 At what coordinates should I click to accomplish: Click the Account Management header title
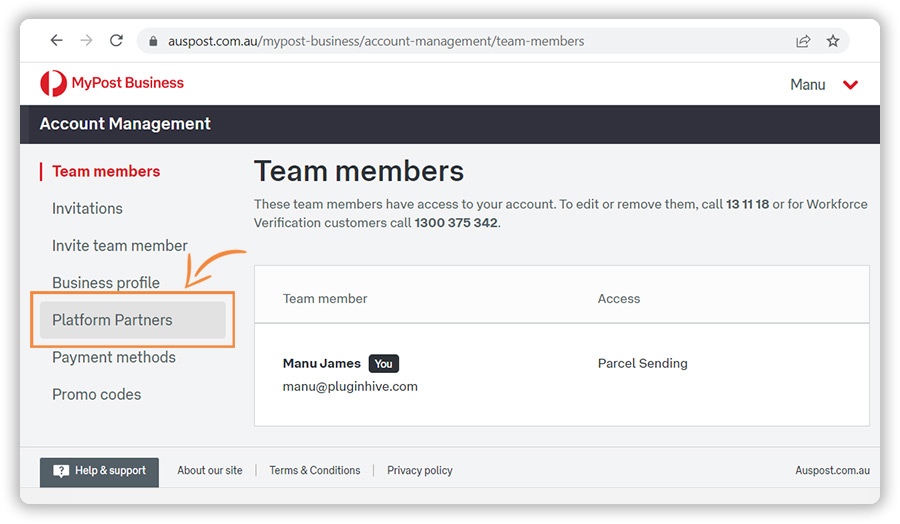(125, 124)
